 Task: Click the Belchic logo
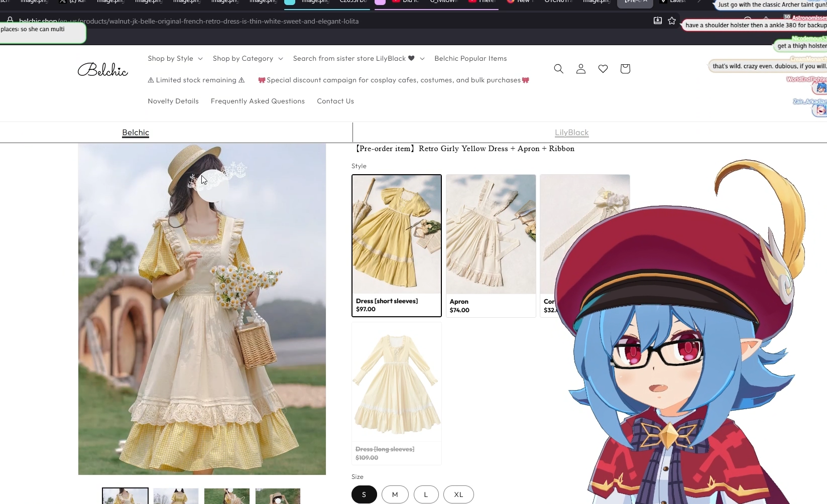103,70
